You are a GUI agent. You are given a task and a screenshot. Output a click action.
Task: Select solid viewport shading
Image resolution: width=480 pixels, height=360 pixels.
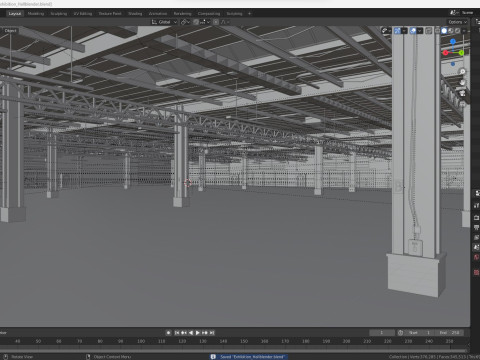[x=444, y=31]
